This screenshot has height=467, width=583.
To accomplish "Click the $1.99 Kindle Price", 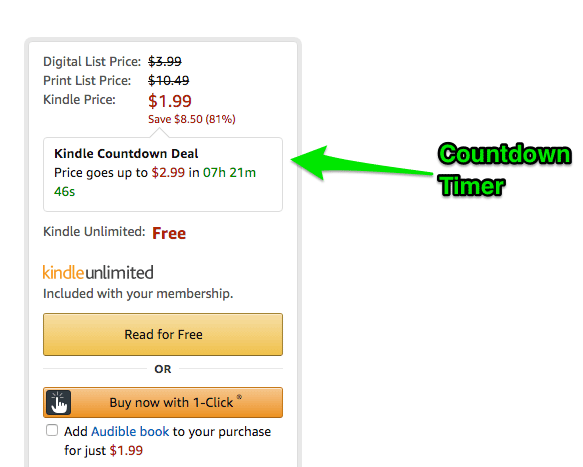I will (170, 101).
